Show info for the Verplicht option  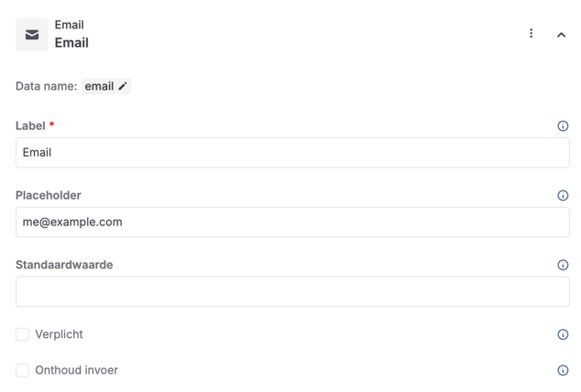(563, 334)
